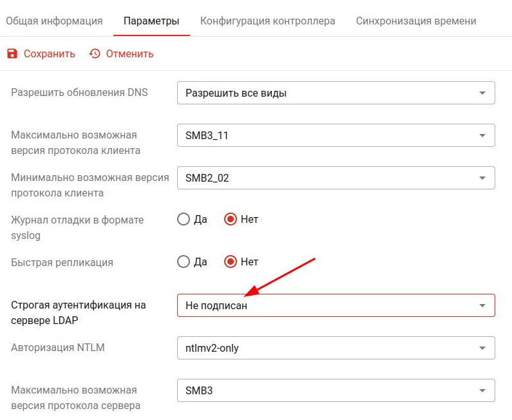Expand the LDAP strict authentication dropdown
The width and height of the screenshot is (512, 420).
(x=336, y=306)
